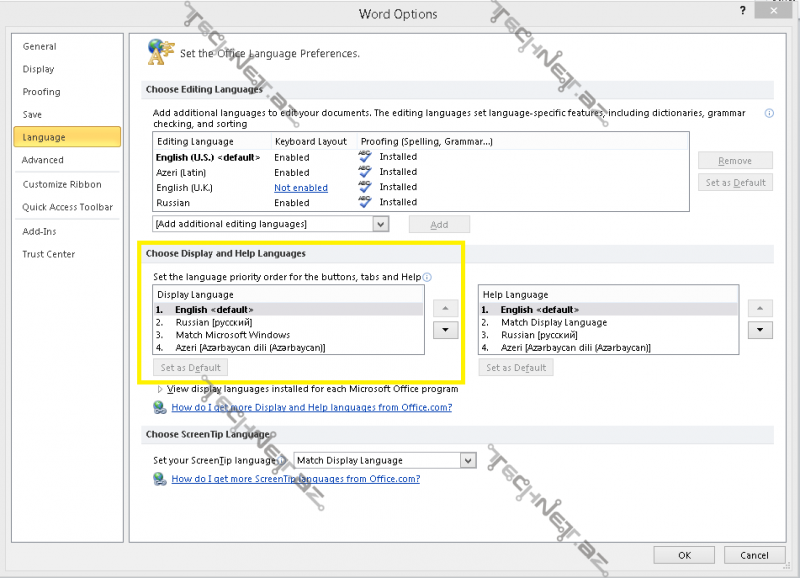Click globe icon beside ScreenTip languages link
Image resolution: width=800 pixels, height=578 pixels.
[159, 479]
